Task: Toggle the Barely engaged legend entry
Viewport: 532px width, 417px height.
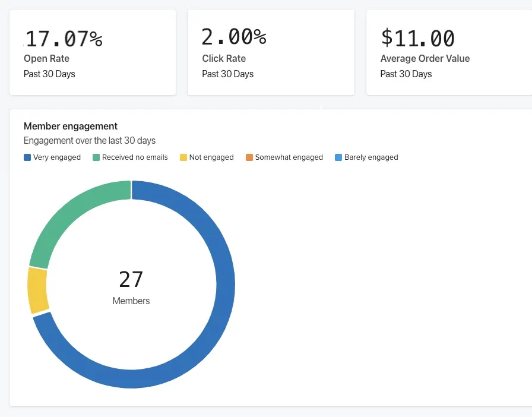Action: click(x=366, y=157)
